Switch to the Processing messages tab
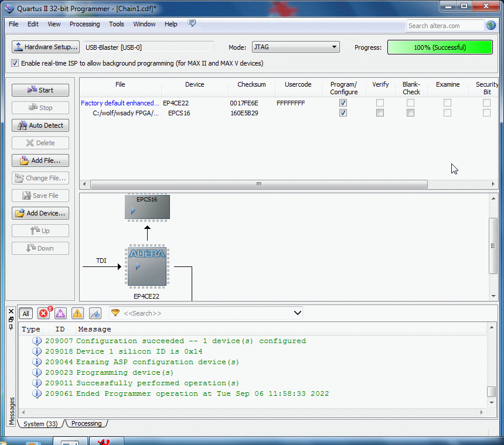 86,423
